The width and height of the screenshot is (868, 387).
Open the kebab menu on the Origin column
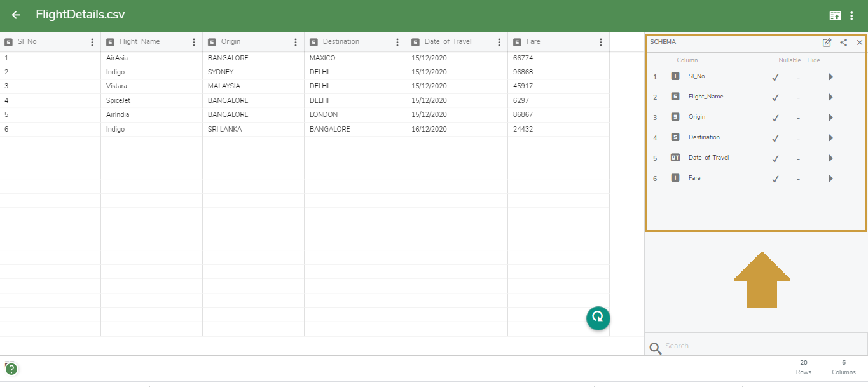[x=295, y=41]
